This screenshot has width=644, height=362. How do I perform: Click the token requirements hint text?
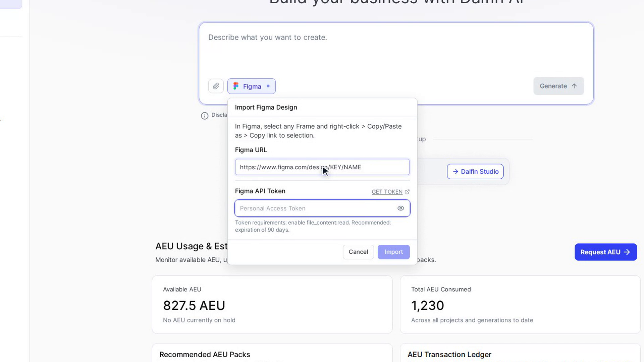[x=313, y=226]
